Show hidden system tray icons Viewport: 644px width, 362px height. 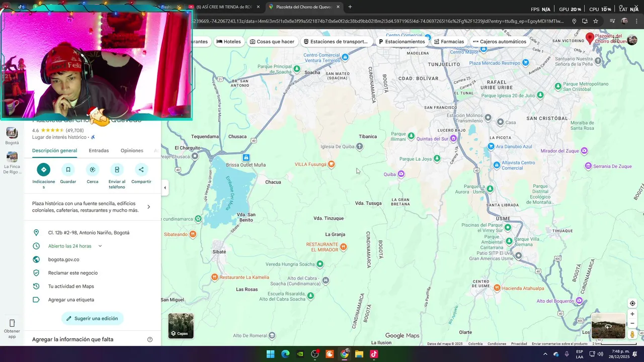pyautogui.click(x=545, y=354)
